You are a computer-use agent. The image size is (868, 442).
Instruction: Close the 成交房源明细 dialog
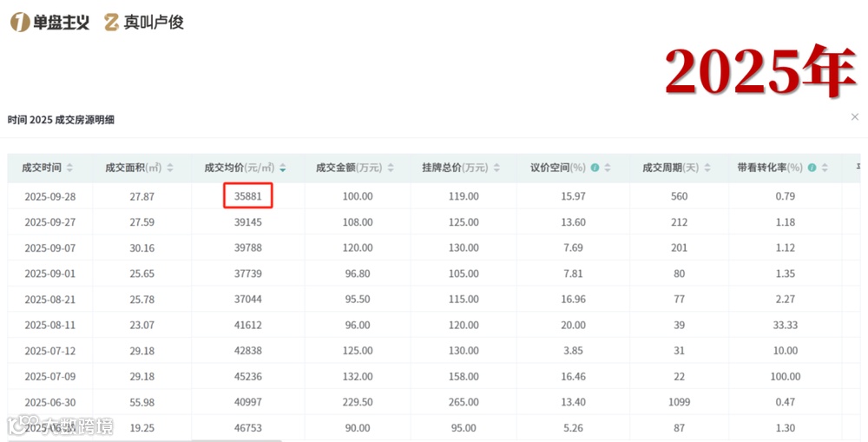point(855,117)
